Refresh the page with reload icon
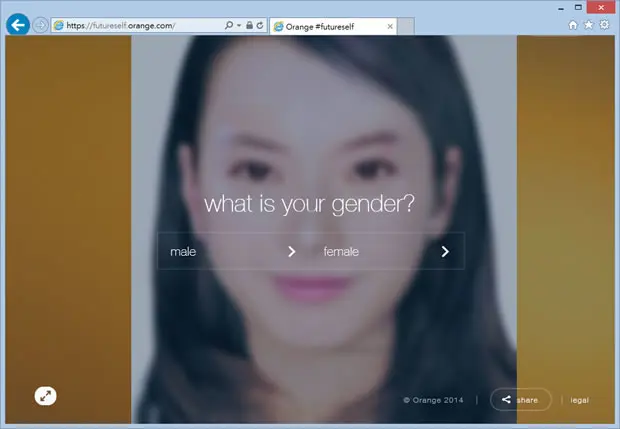620x429 pixels. tap(260, 25)
